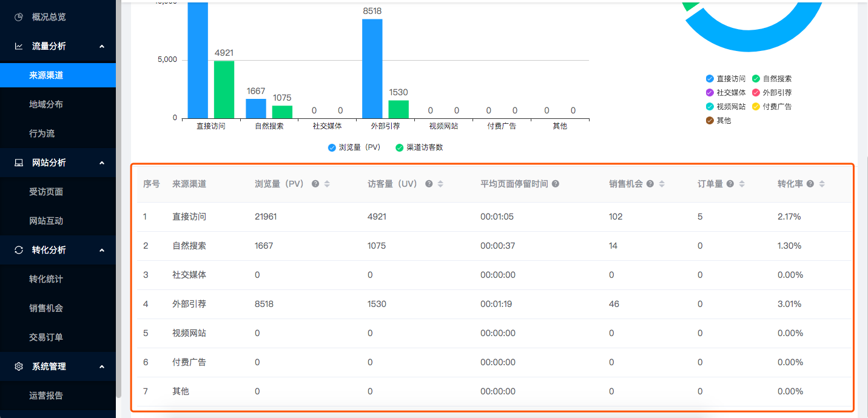Open 地域分布 in the sidebar
Viewport: 868px width, 418px height.
[x=46, y=104]
